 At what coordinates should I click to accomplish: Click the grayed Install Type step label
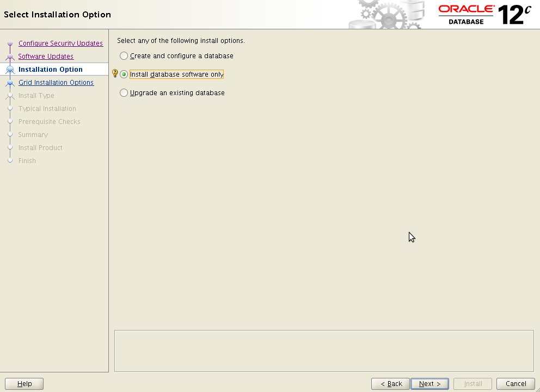[36, 95]
